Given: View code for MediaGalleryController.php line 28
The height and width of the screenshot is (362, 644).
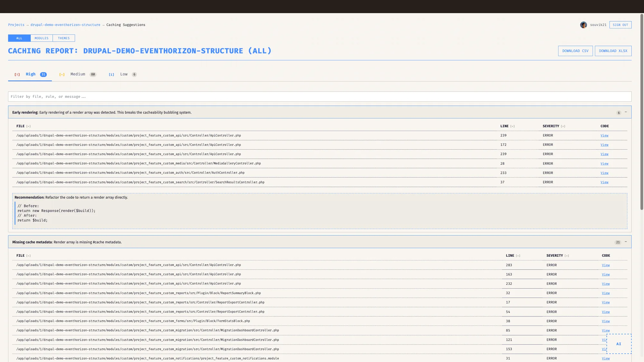Looking at the screenshot, I should click(604, 163).
